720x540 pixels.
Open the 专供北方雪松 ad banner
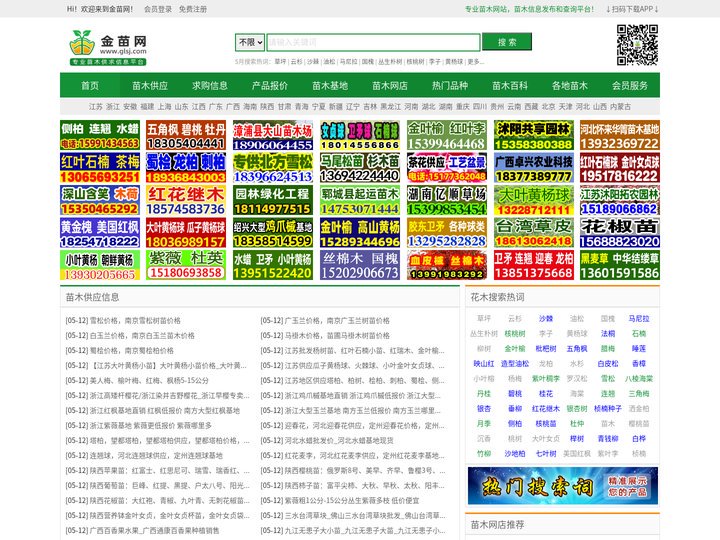click(273, 168)
